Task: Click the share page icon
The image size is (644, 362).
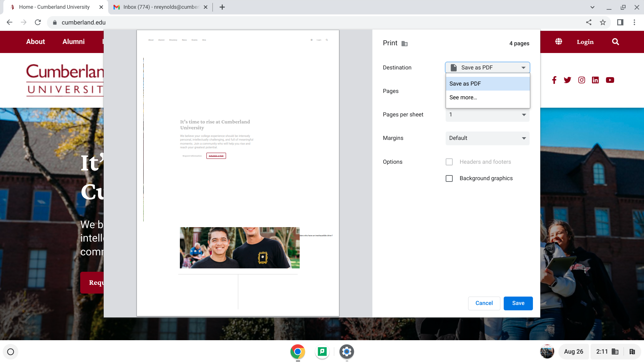Action: pyautogui.click(x=589, y=22)
